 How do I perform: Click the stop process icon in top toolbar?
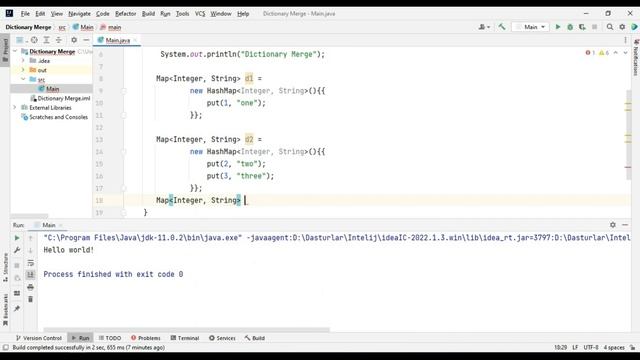594,27
